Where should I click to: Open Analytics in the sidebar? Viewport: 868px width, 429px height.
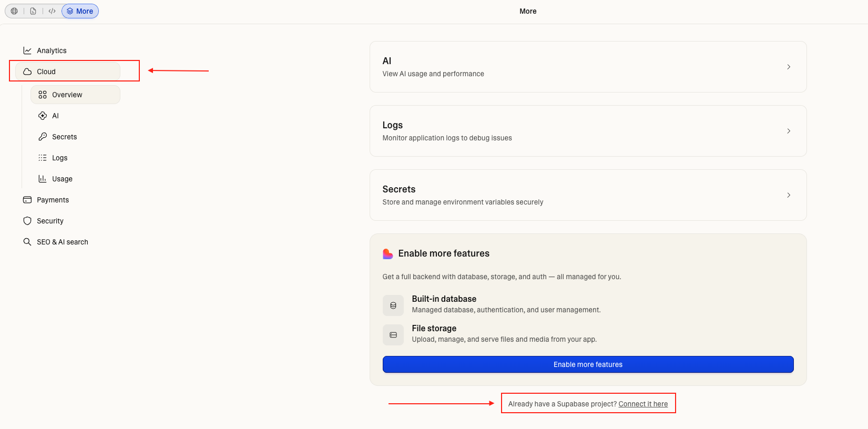coord(52,50)
